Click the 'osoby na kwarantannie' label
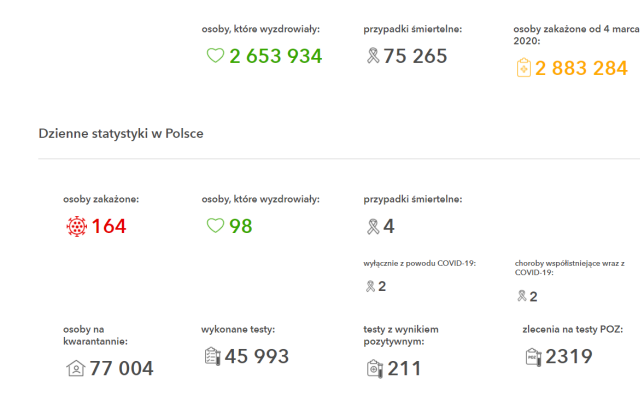The height and width of the screenshot is (396, 640). tap(96, 335)
